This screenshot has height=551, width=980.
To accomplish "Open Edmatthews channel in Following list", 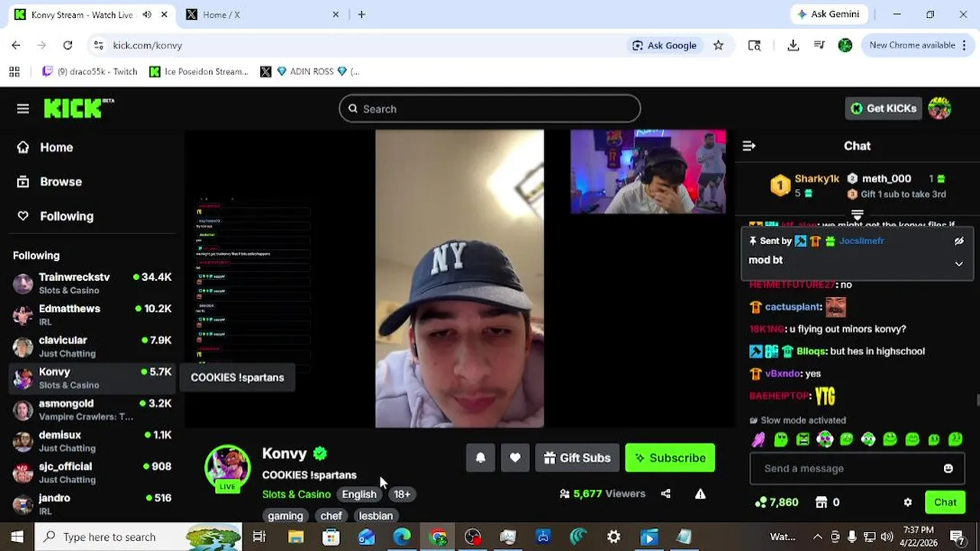I will (92, 315).
